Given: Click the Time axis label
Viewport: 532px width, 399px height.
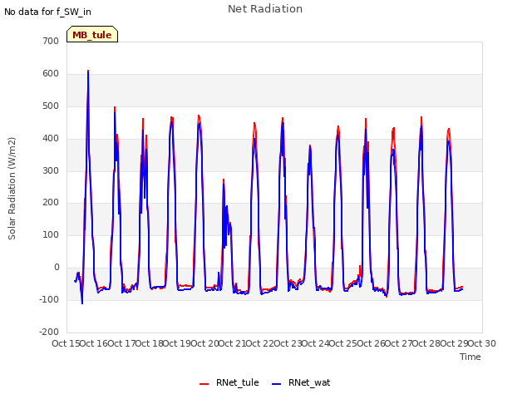Looking at the screenshot, I should [470, 357].
